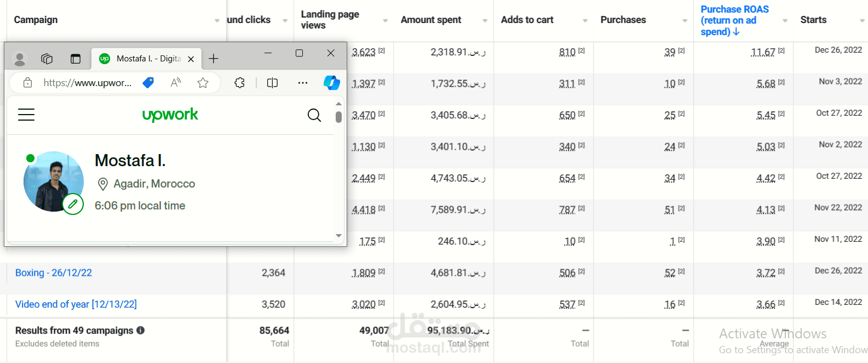The height and width of the screenshot is (363, 868).
Task: Expand the Amount spent column dropdown
Action: pos(485,21)
